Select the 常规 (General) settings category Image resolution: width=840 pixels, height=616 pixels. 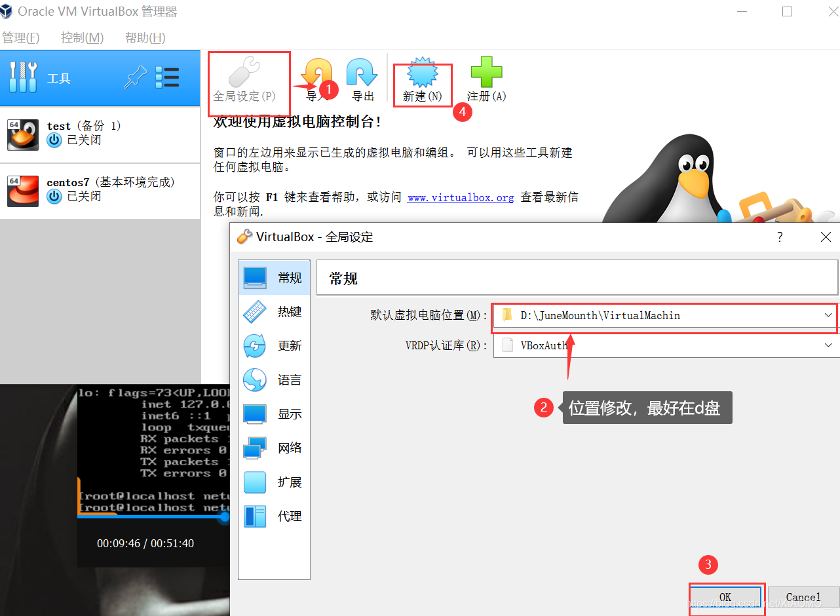point(274,277)
